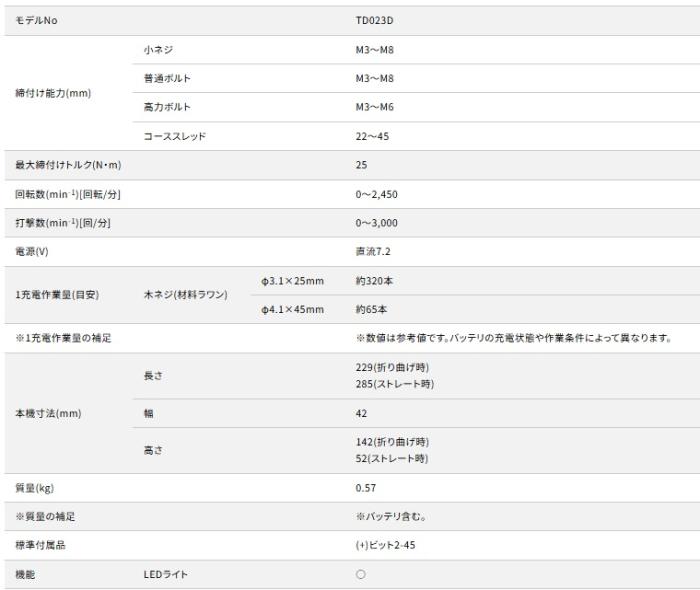Click the M3～M6 value
This screenshot has height=590, width=700.
point(375,107)
